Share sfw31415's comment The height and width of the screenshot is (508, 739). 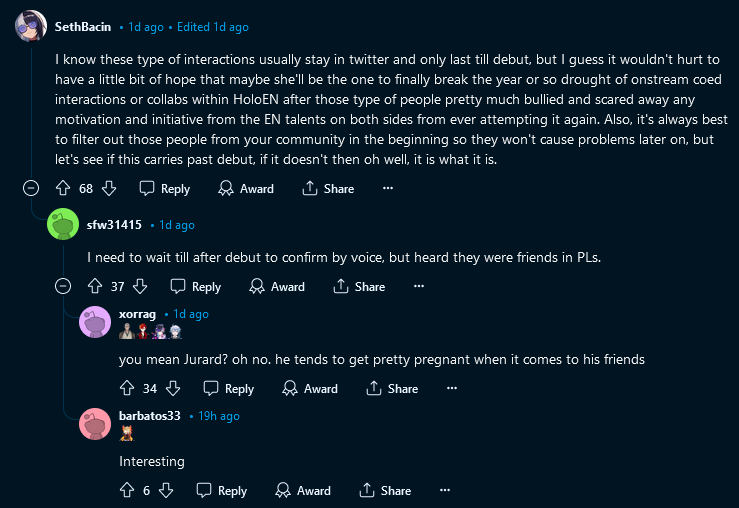[358, 286]
